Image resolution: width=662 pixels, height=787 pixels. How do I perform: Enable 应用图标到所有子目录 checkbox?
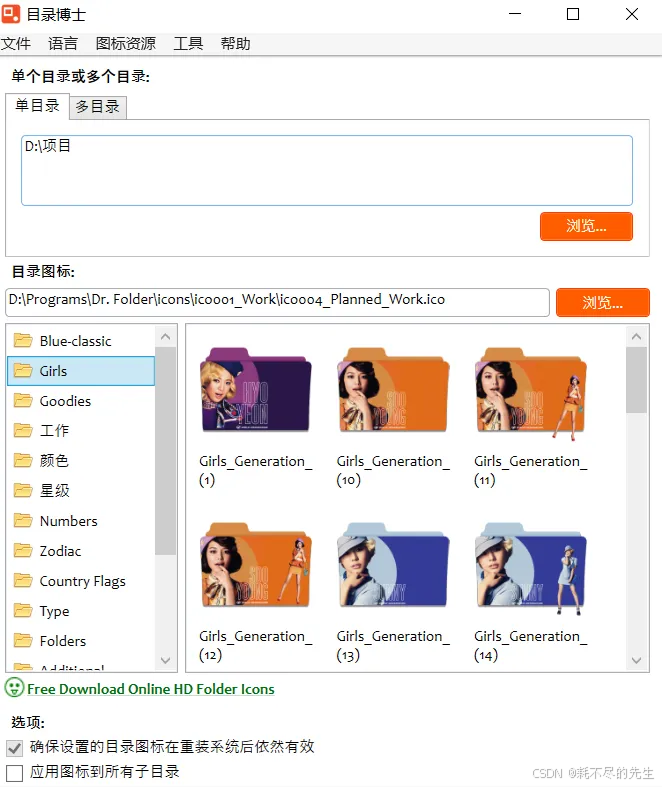(x=15, y=773)
